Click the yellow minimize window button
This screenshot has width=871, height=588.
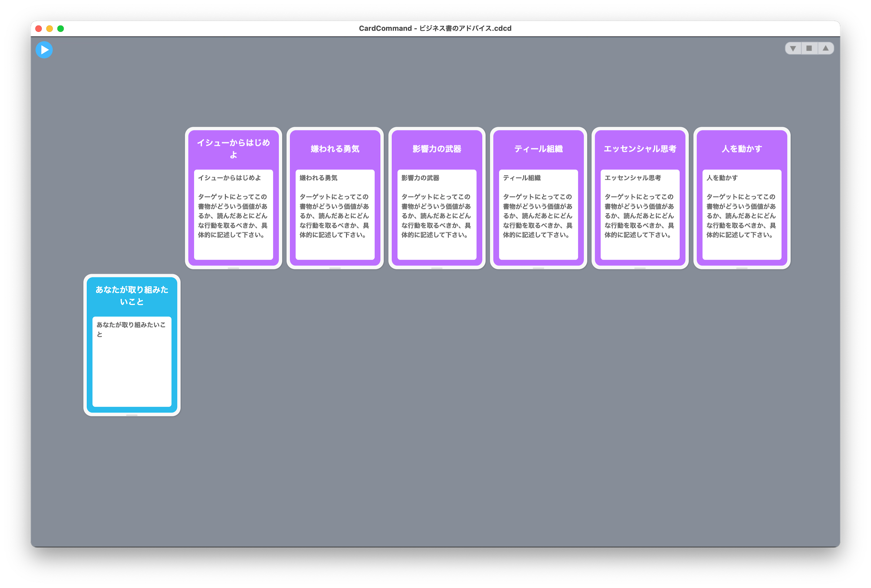click(50, 29)
